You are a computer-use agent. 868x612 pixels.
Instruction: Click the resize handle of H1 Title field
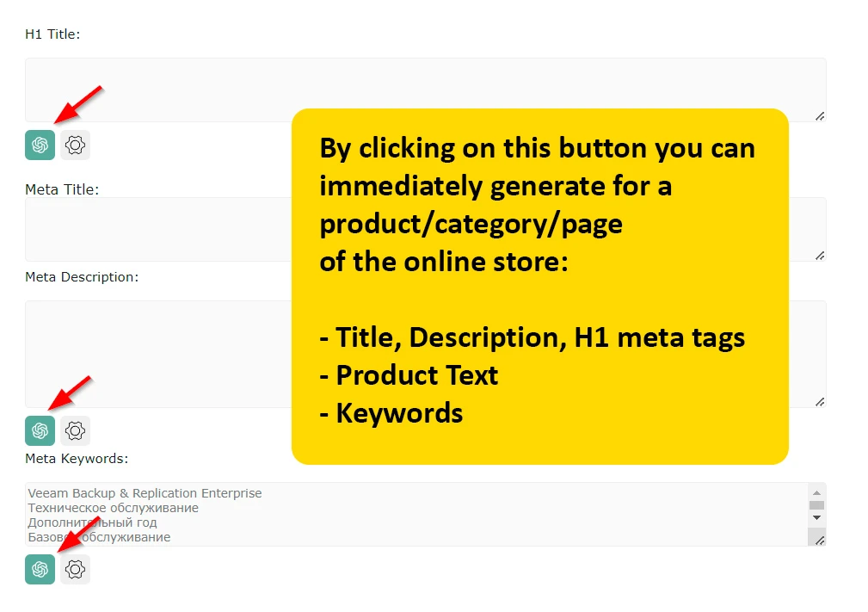(x=820, y=115)
